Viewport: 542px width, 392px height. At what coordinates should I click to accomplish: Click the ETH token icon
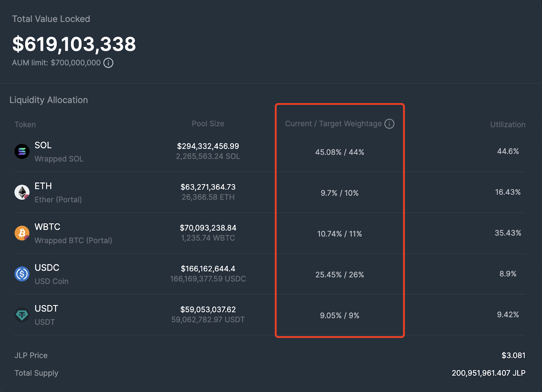(x=22, y=192)
